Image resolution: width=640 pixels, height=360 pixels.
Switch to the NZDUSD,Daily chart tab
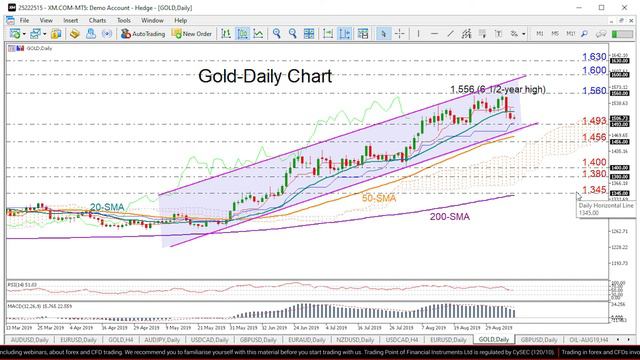coord(355,340)
